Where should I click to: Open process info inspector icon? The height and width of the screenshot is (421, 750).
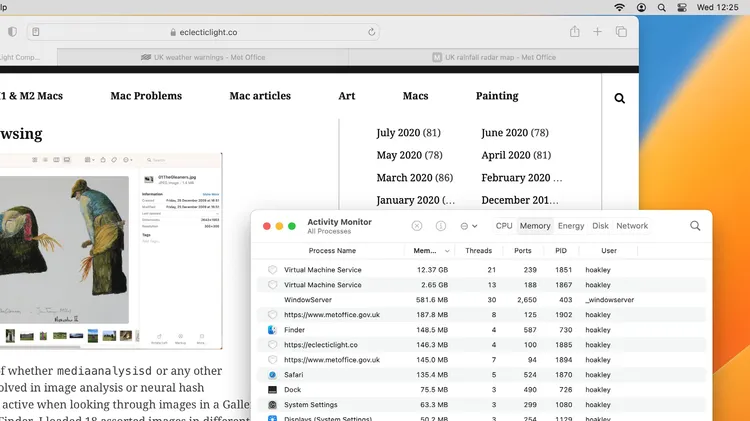(x=441, y=226)
